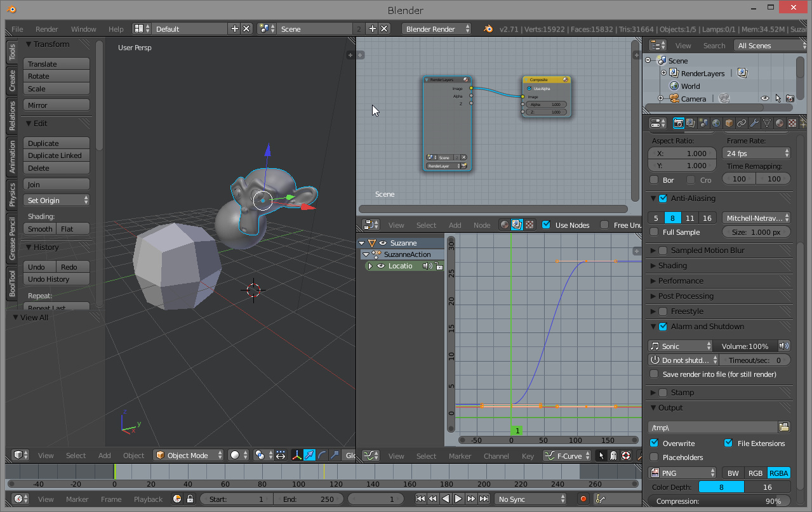Image resolution: width=812 pixels, height=512 pixels.
Task: Open the No Sync dropdown
Action: (531, 499)
